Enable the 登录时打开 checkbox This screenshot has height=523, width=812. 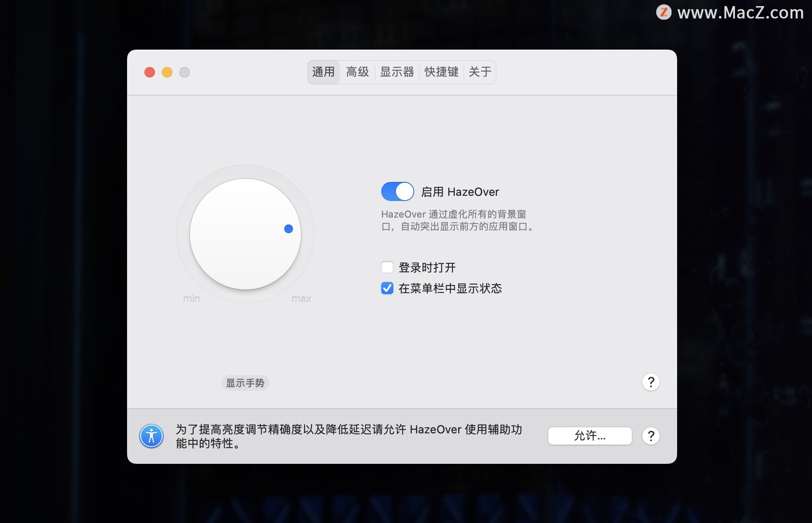pyautogui.click(x=387, y=267)
